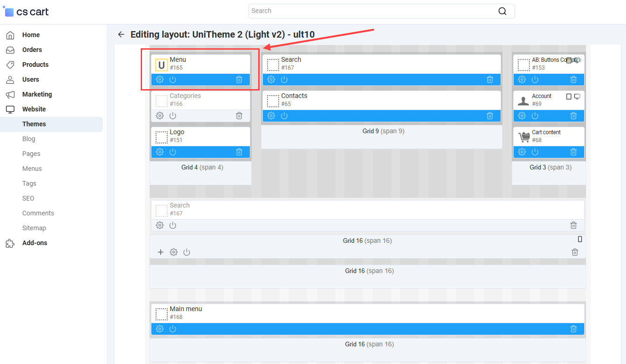Open settings gear for Logo block #151
Viewport: 626px width, 364px height.
coord(160,152)
